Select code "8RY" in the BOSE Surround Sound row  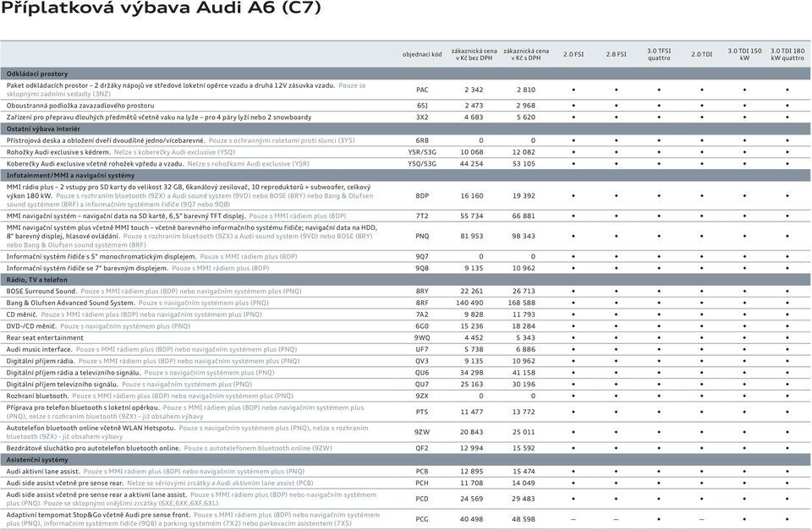click(x=422, y=292)
